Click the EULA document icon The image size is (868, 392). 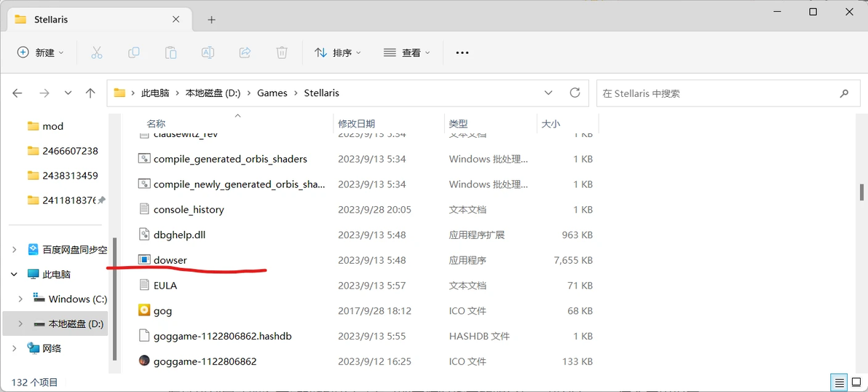(x=144, y=286)
